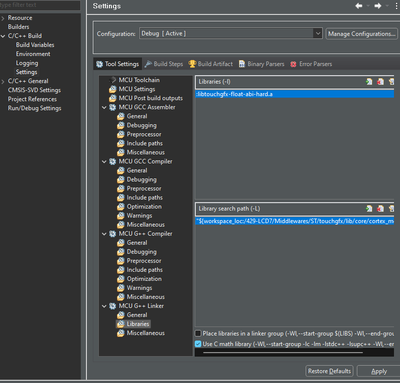Select Builders in the left tree

[19, 27]
